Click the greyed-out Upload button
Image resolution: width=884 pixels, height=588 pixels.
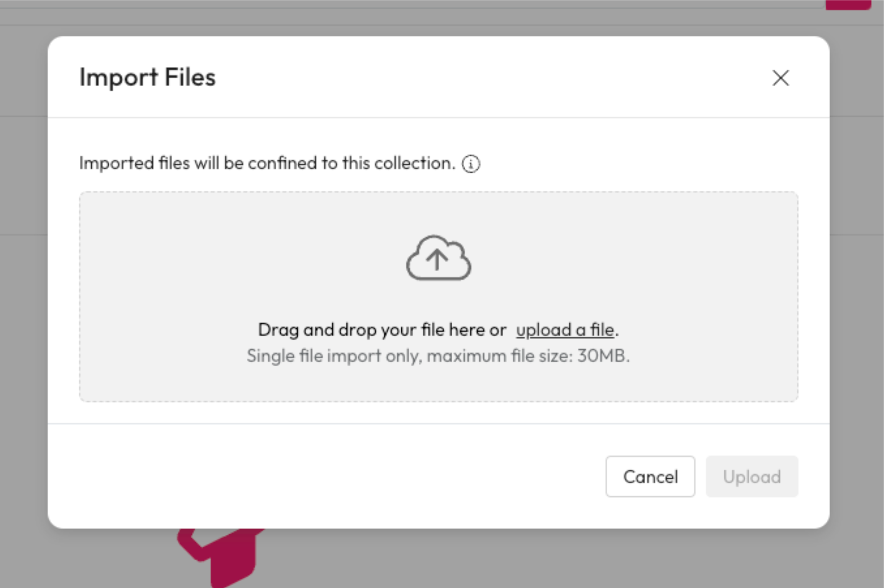pos(752,477)
